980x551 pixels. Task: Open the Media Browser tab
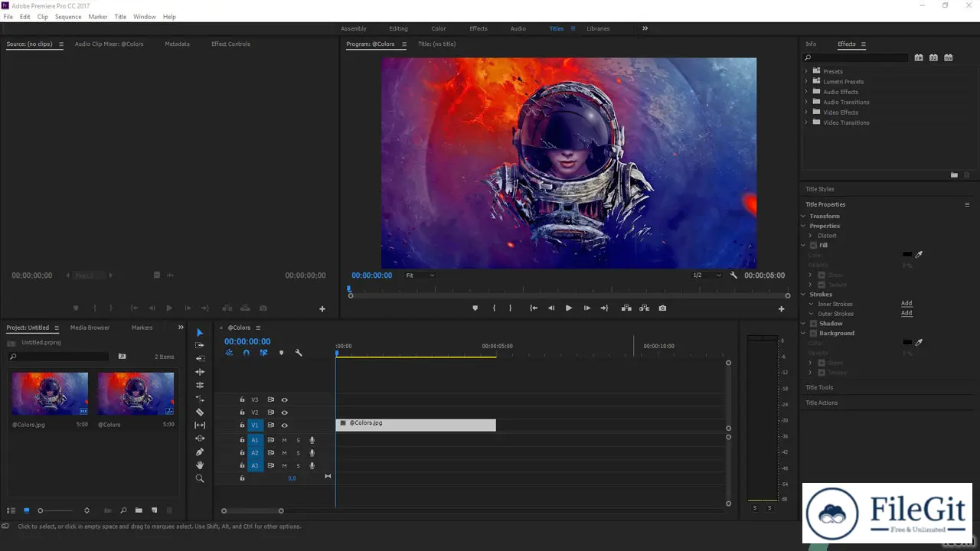[90, 328]
